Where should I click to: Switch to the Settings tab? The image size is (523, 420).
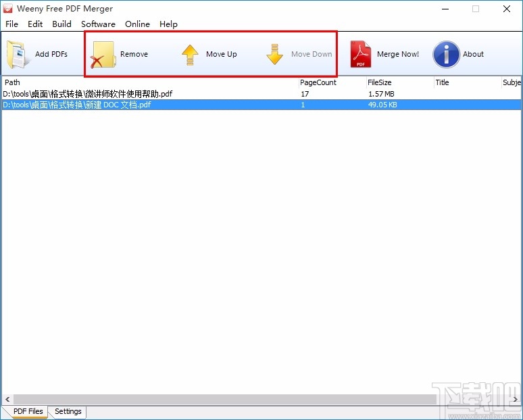tap(68, 411)
